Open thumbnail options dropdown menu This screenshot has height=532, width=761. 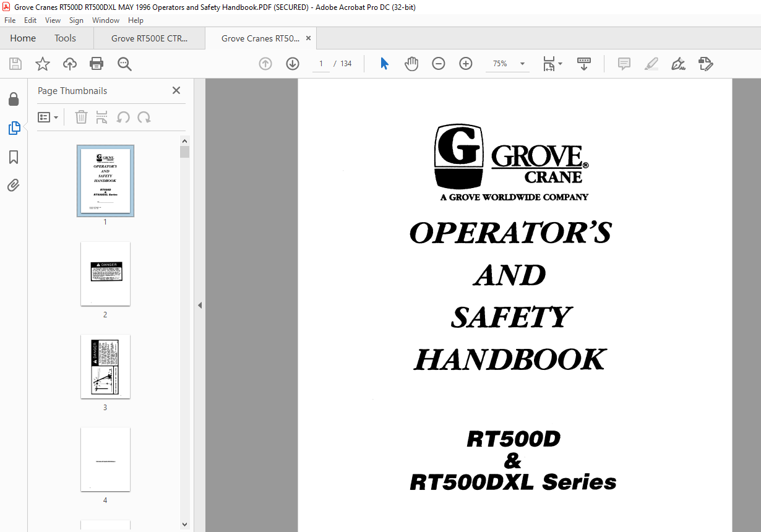coord(48,117)
